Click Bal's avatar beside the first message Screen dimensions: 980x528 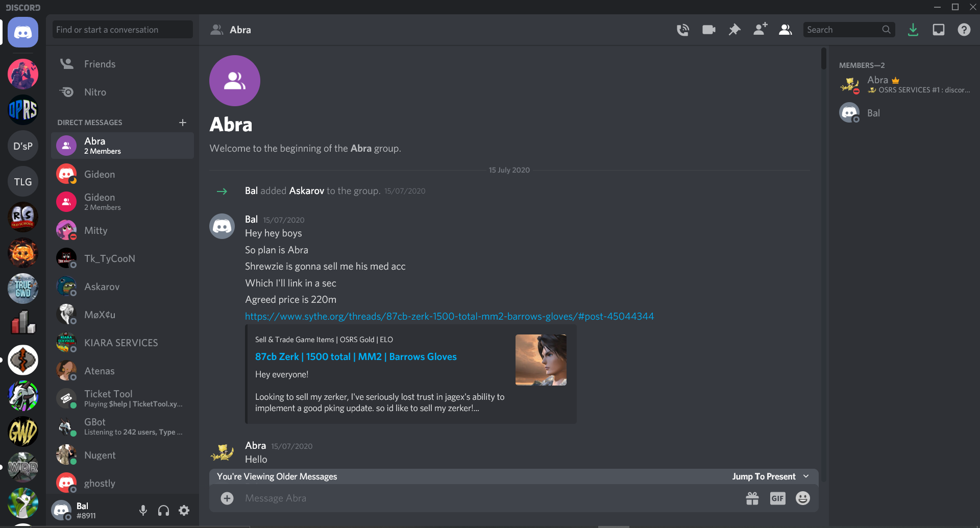tap(222, 226)
